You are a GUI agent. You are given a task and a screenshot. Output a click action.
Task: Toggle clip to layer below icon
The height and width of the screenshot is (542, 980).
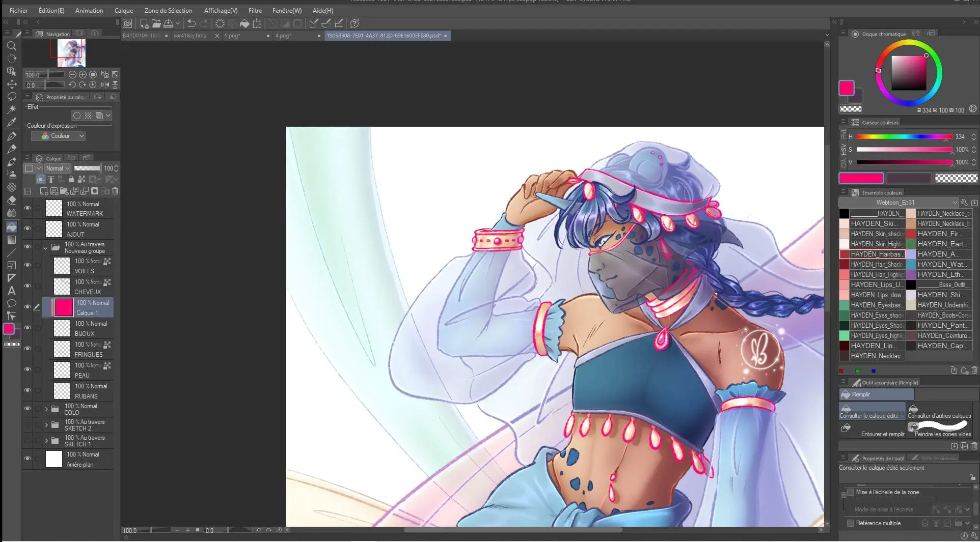click(x=40, y=179)
